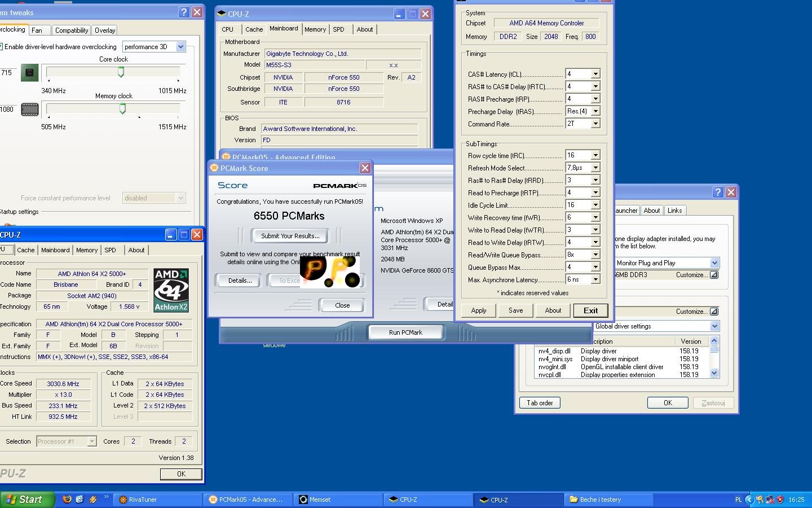Expand the quick launch overflow chevron
The width and height of the screenshot is (812, 508).
(106, 497)
